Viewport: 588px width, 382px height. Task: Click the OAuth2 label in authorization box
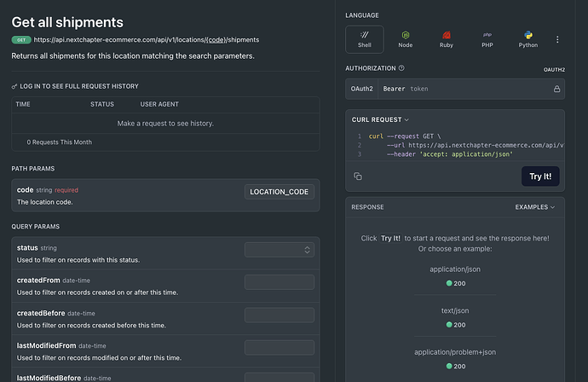361,89
